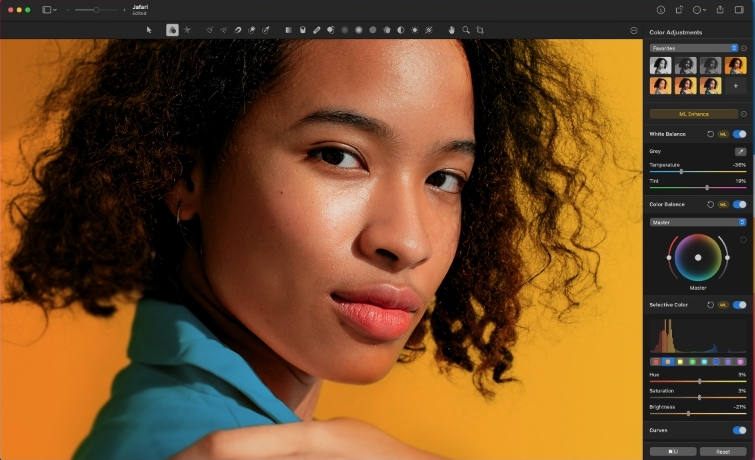The width and height of the screenshot is (755, 460).
Task: Open sidebar layout menu in title bar
Action: pyautogui.click(x=50, y=10)
